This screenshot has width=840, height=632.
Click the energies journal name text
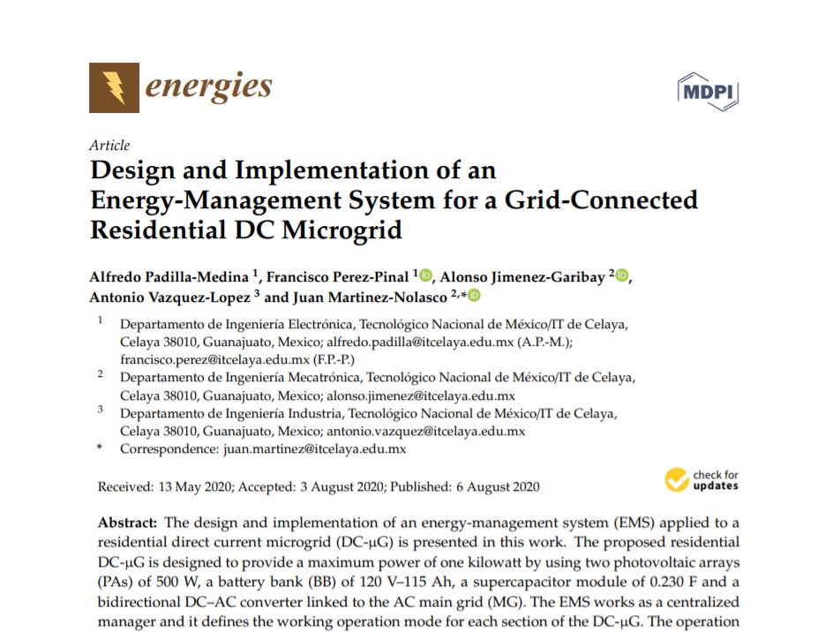[208, 87]
